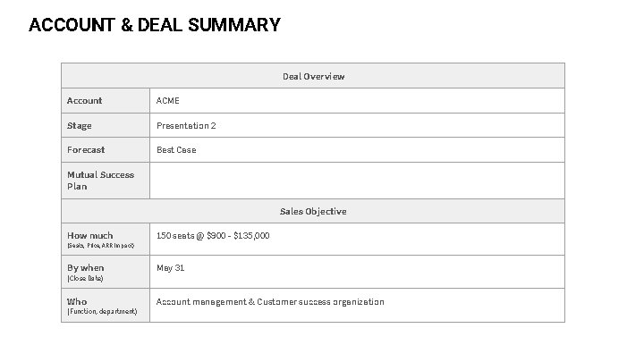
Task: Click the 150 seats pricing value
Action: 213,236
